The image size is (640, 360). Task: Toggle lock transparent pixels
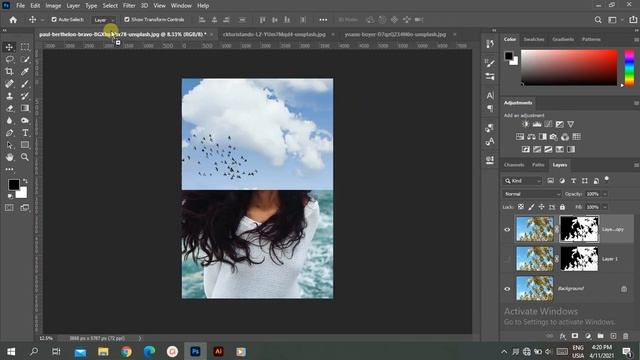521,207
